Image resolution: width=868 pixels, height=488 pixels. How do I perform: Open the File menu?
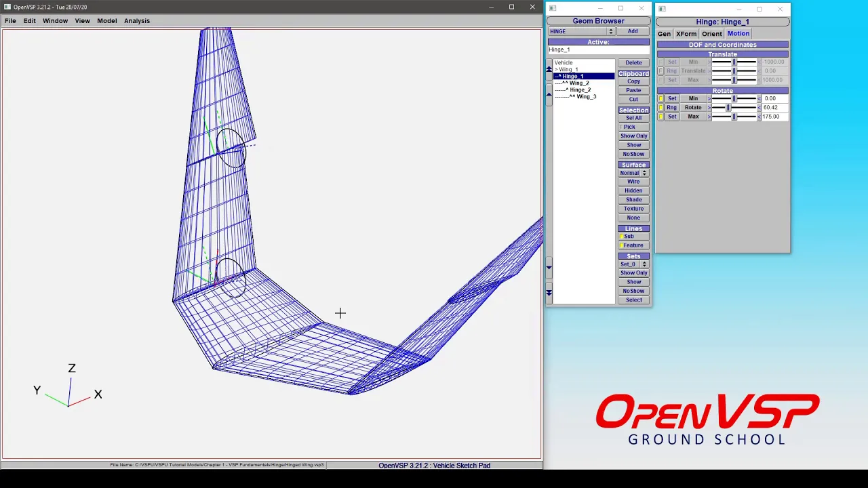click(10, 20)
